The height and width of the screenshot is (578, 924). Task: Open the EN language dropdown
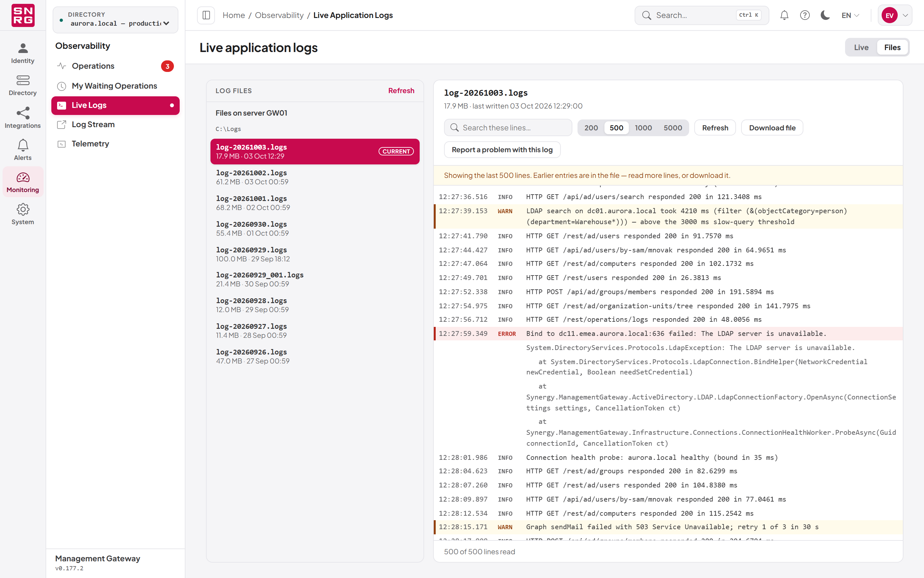pos(850,15)
